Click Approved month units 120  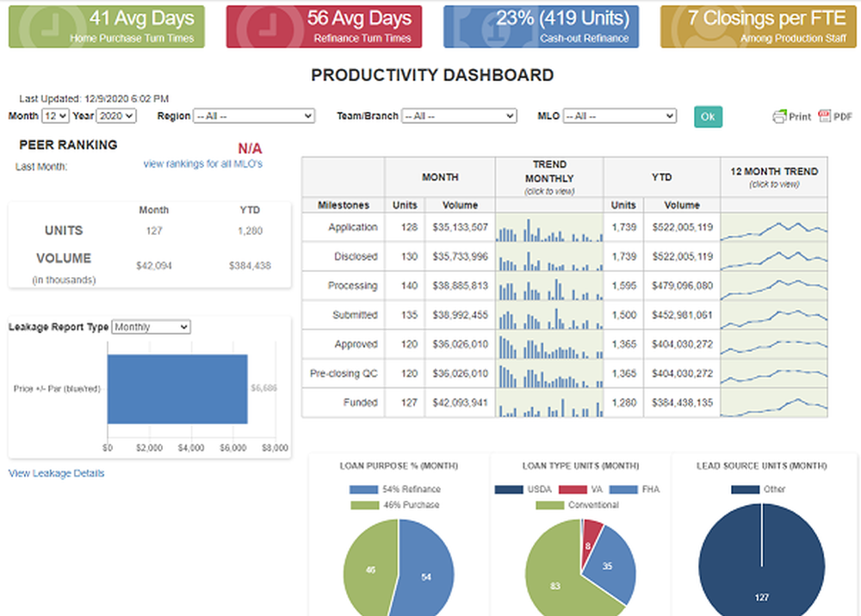coord(409,344)
